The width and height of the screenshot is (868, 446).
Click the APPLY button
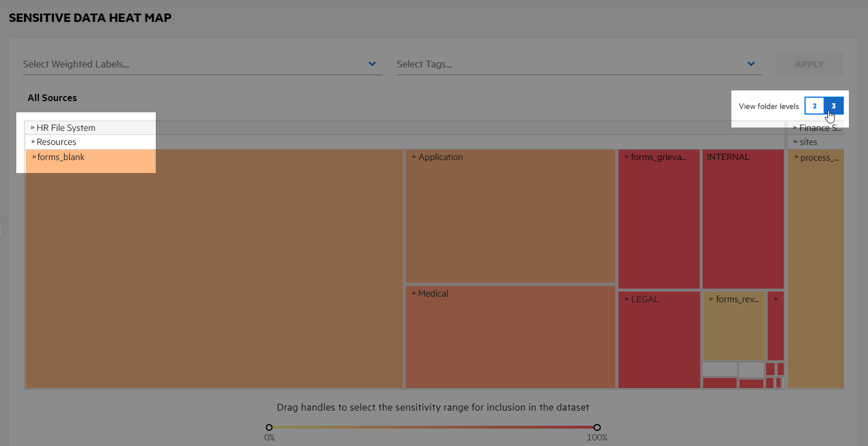[x=809, y=63]
